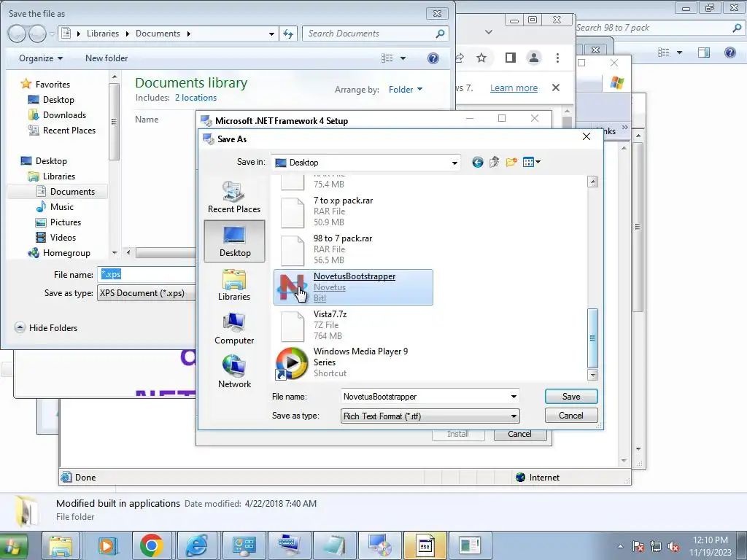Click volume icon in system tray
The width and height of the screenshot is (747, 560).
[673, 547]
